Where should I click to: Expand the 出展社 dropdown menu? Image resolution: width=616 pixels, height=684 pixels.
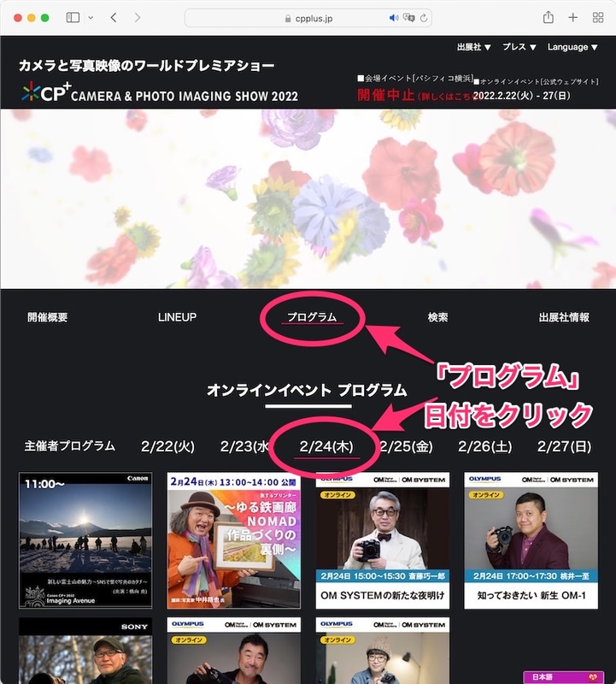[x=474, y=47]
